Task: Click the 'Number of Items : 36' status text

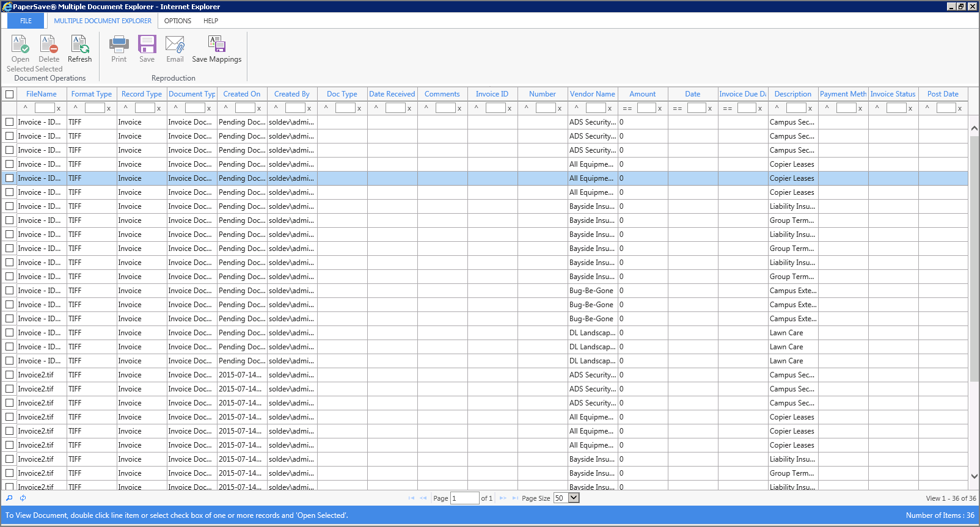Action: 940,515
